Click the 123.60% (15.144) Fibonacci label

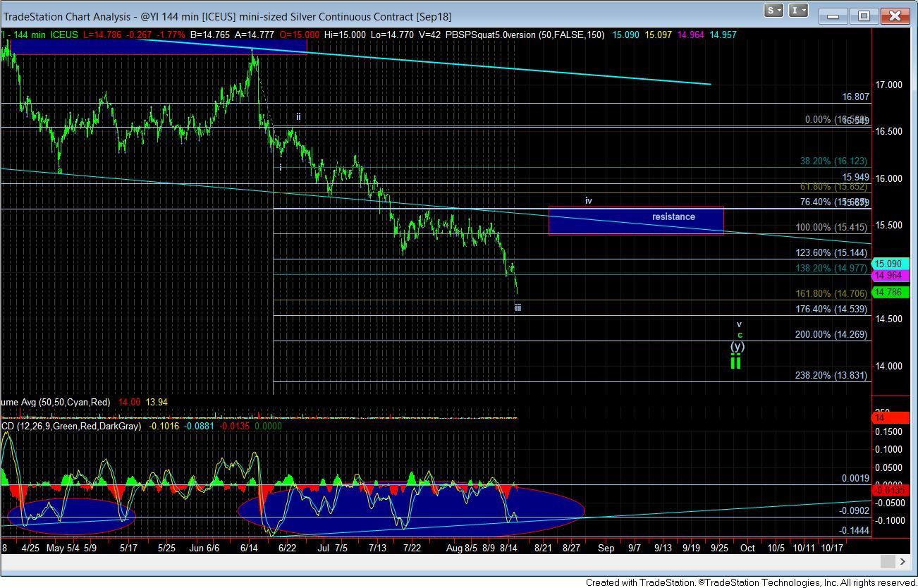(x=831, y=252)
